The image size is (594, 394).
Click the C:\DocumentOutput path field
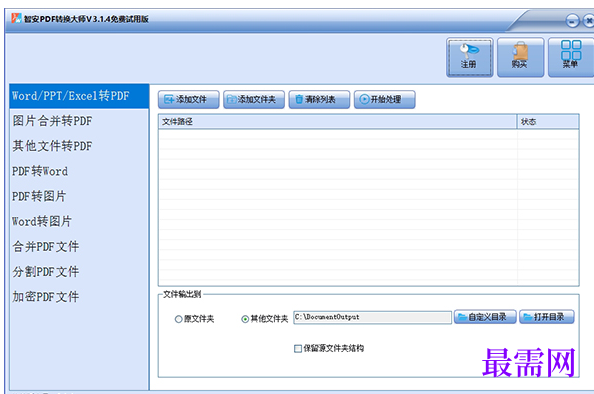point(372,317)
